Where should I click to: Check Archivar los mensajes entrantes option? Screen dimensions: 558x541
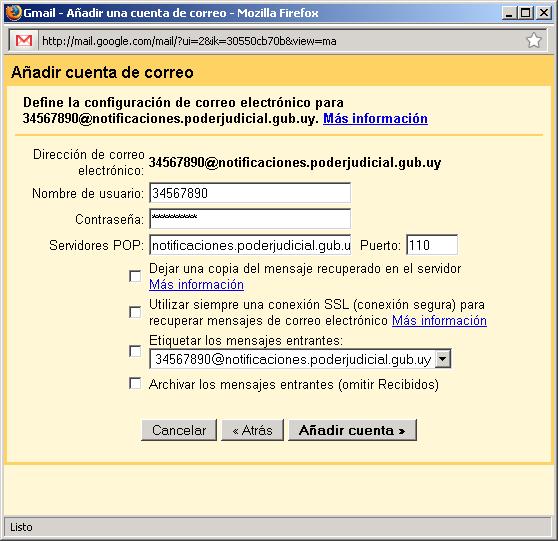(135, 384)
